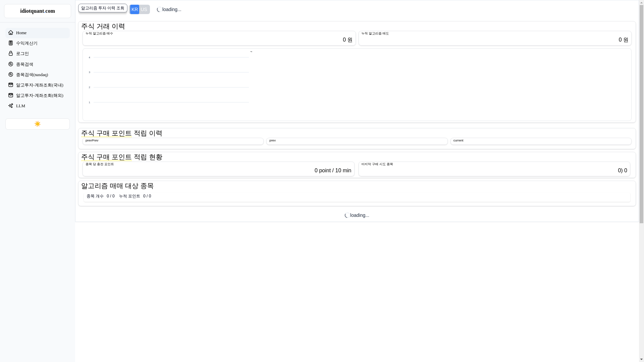This screenshot has width=644, height=362.
Task: Click the 주식 구매 포인트 적립 현황 heading
Action: click(122, 157)
